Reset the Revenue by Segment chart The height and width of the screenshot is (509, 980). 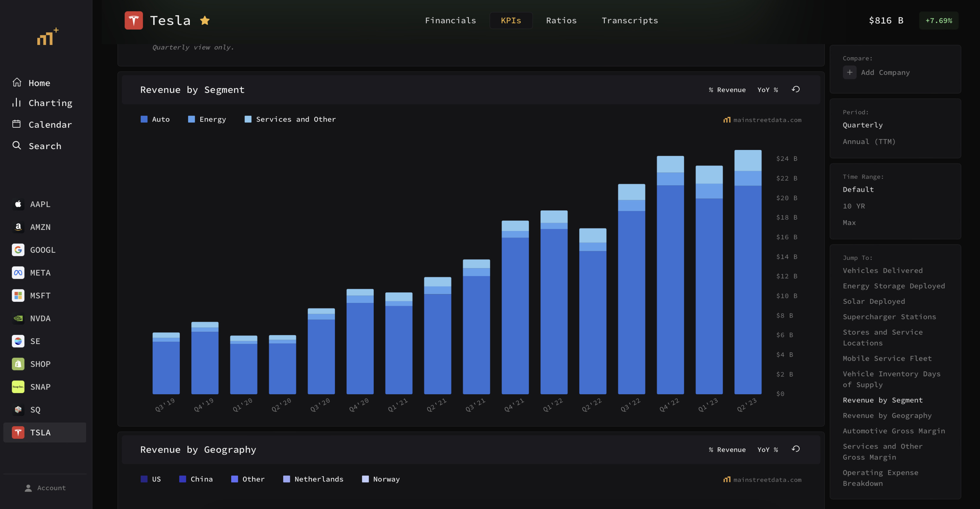(x=796, y=90)
